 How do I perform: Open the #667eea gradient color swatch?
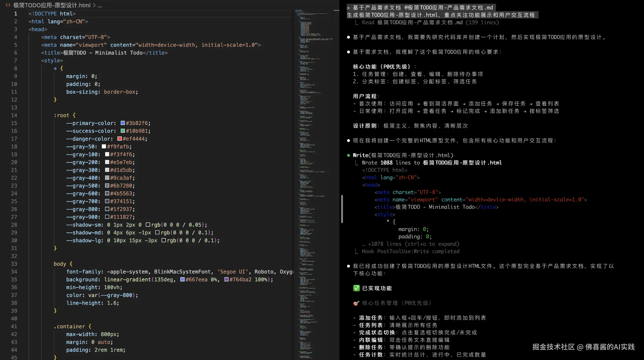[x=182, y=279]
